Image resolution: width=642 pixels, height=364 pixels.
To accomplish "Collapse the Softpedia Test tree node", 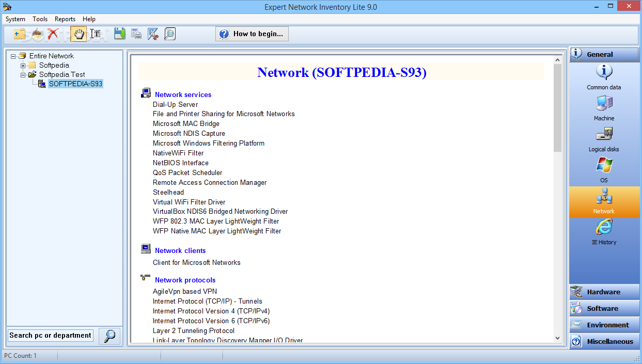I will pos(23,74).
